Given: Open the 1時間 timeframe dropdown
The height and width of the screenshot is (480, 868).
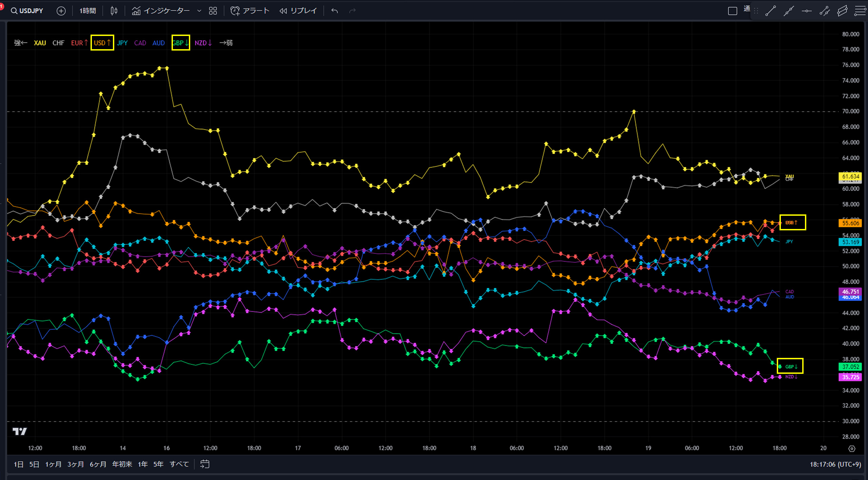Looking at the screenshot, I should click(87, 11).
